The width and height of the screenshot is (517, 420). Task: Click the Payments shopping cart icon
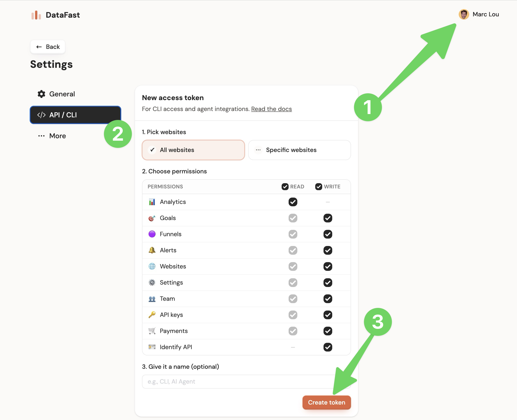click(x=152, y=331)
